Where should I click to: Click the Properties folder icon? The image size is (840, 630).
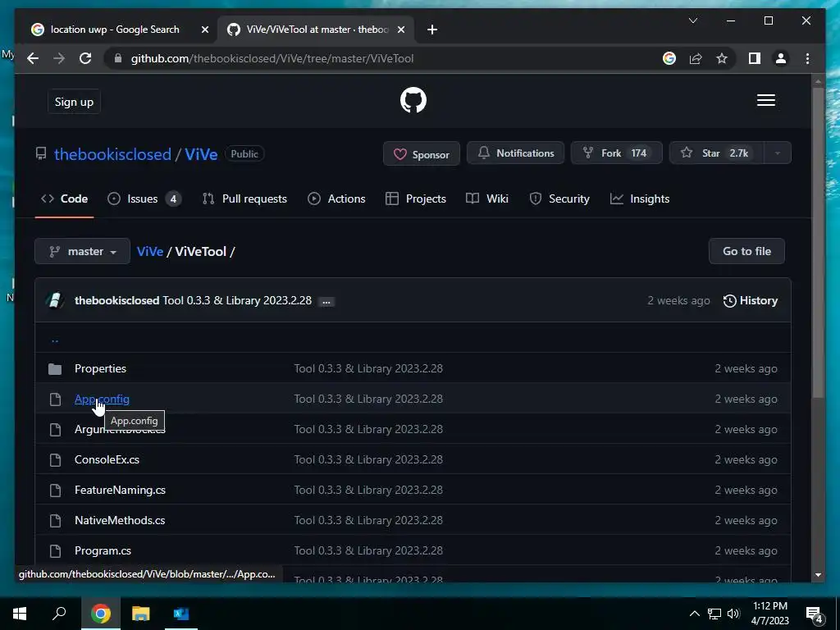(55, 368)
